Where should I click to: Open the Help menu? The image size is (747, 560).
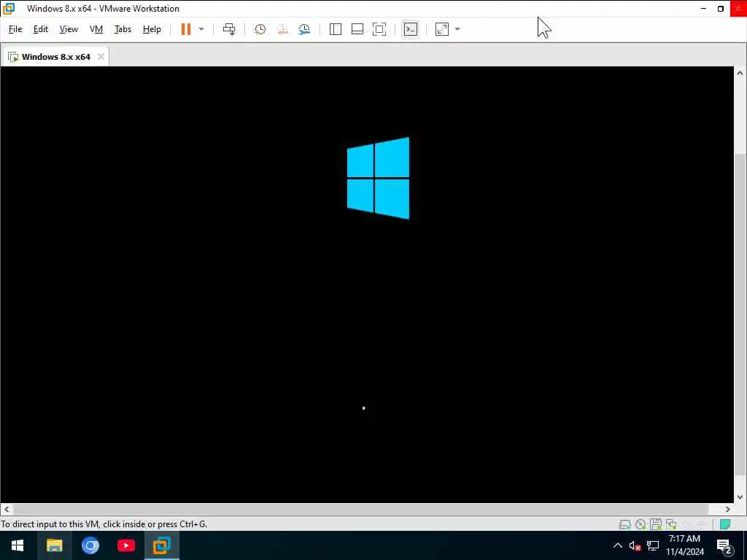(152, 29)
